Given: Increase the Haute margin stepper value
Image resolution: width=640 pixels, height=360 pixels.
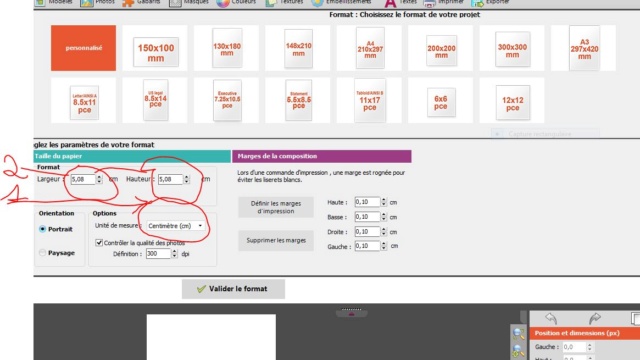Looking at the screenshot, I should pos(383,200).
